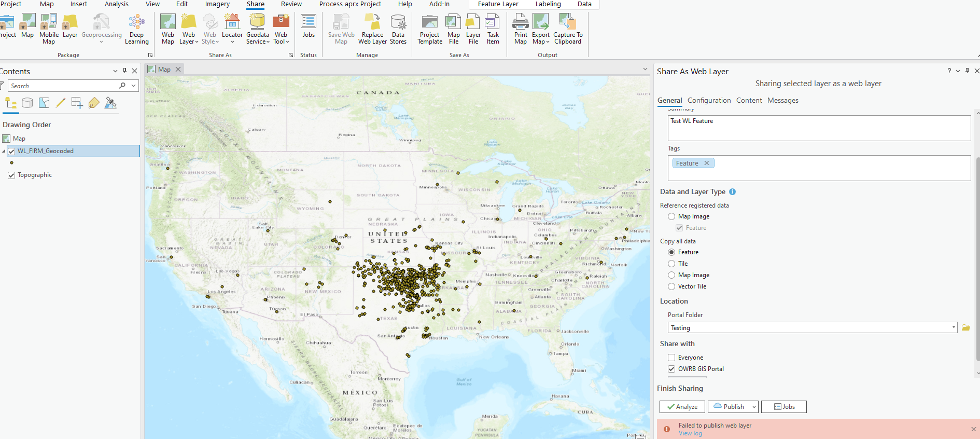
Task: Enable sharing with Everyone
Action: [671, 358]
